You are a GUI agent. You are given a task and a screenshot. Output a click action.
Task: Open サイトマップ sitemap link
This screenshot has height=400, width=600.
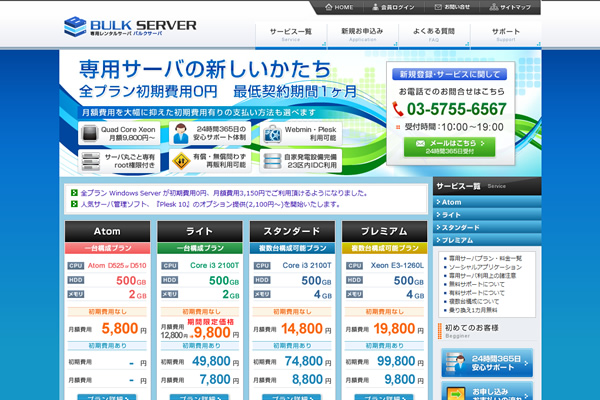(511, 7)
